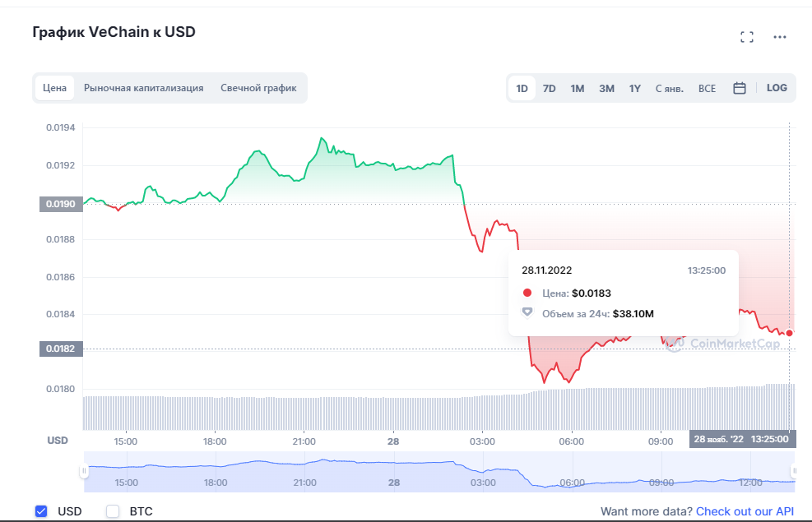Select the Цена tab
812x522 pixels.
54,88
